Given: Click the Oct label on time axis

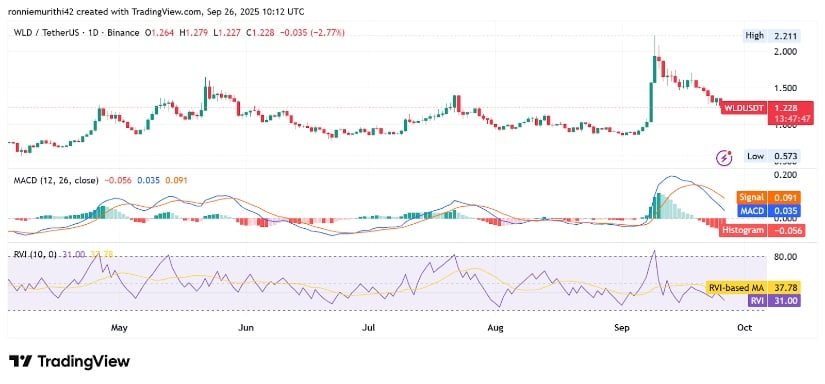Looking at the screenshot, I should point(744,328).
